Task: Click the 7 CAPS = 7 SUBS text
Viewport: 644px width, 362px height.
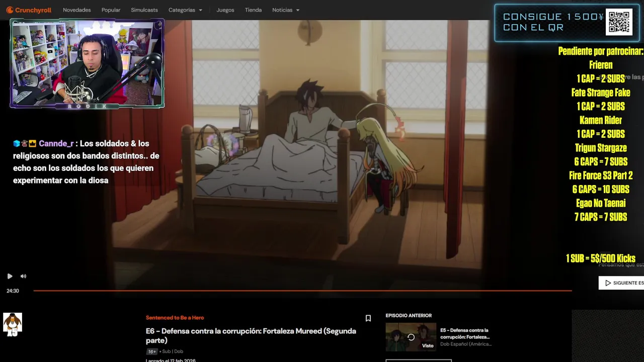Action: pos(601,217)
